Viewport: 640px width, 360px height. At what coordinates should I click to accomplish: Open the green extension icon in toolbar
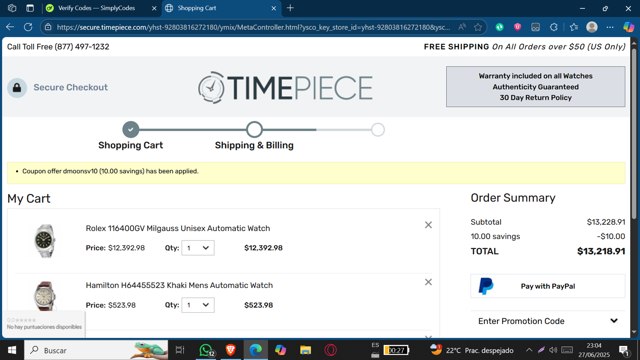[499, 27]
